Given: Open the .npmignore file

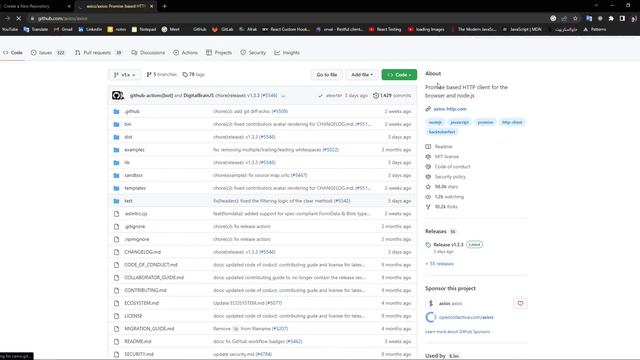Looking at the screenshot, I should point(136,239).
